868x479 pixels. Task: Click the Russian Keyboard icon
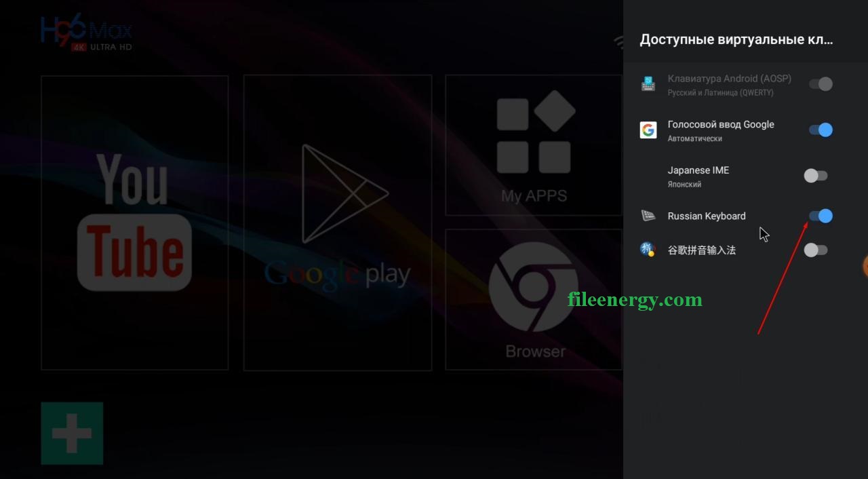(648, 216)
